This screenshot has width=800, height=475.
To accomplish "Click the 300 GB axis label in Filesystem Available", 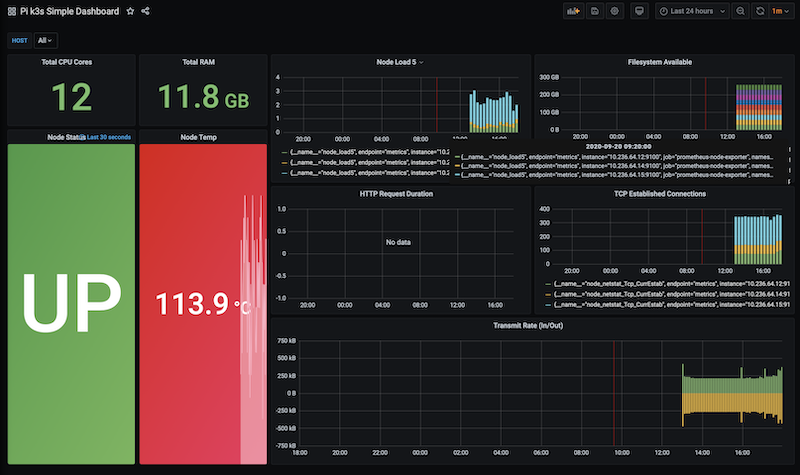I will pos(549,78).
